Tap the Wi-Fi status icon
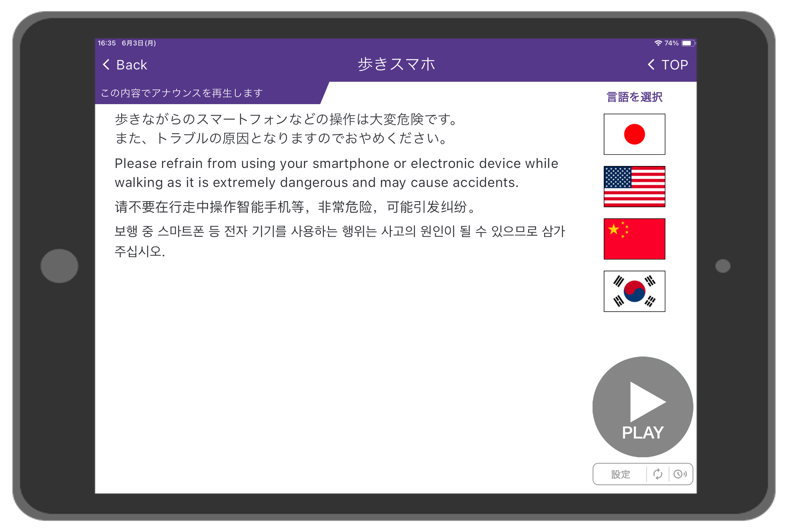Image resolution: width=788 pixels, height=532 pixels. point(658,43)
